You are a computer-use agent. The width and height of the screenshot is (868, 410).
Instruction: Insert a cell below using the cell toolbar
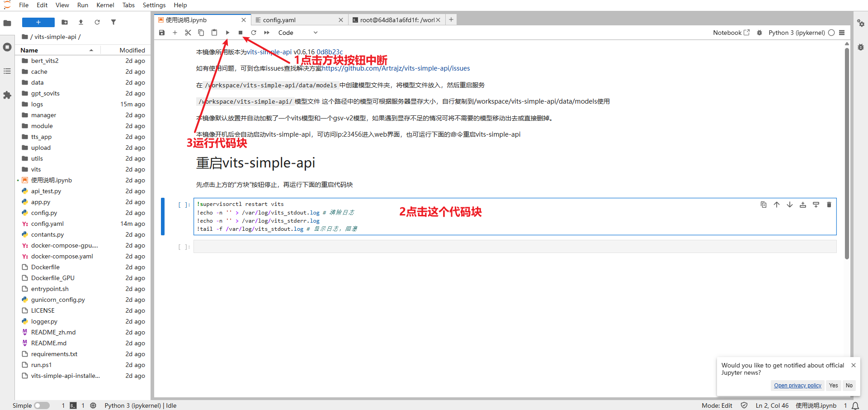pos(816,205)
